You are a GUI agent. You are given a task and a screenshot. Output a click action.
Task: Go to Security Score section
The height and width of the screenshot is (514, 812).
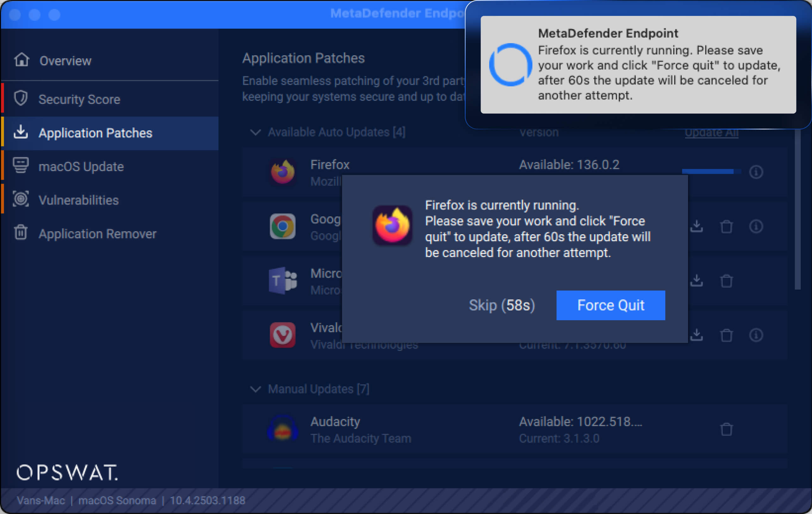(x=79, y=100)
